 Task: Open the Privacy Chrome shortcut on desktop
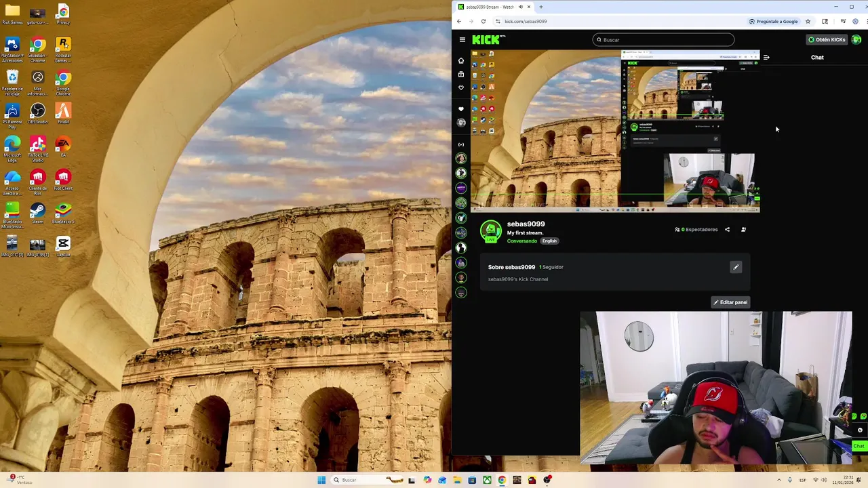63,14
